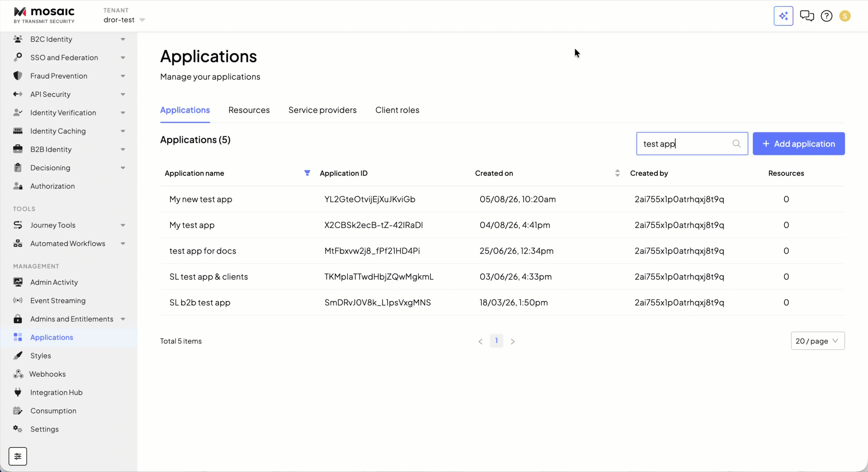Select the Applications tab

[185, 110]
